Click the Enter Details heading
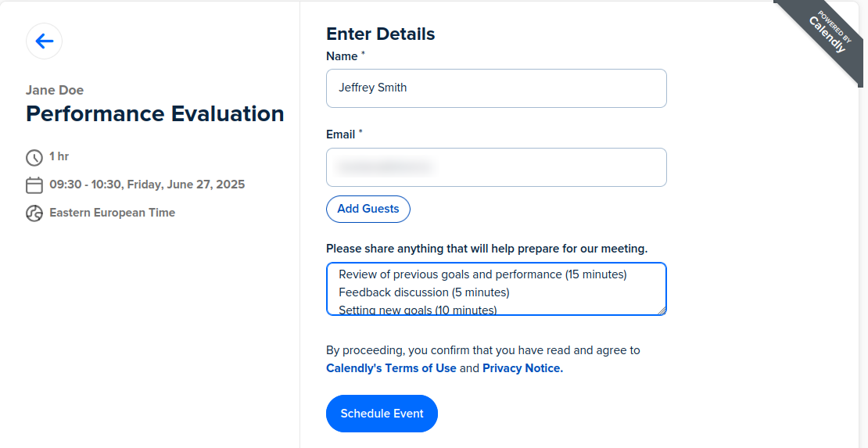The image size is (868, 448). [380, 34]
